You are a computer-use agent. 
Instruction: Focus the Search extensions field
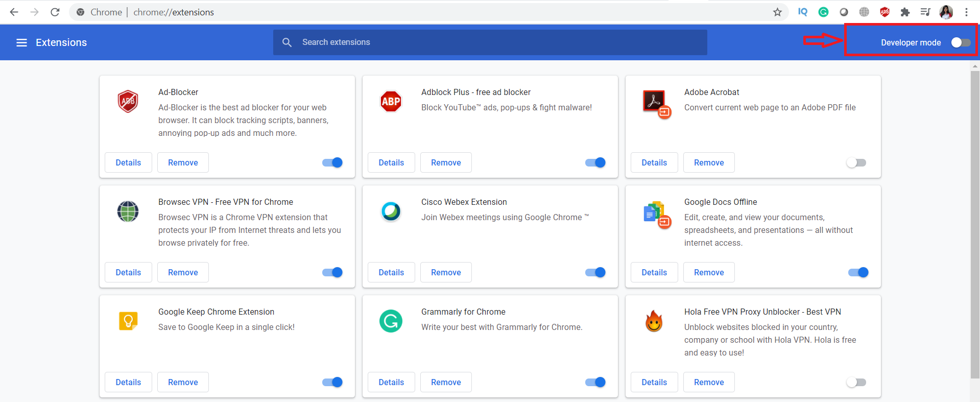pos(490,42)
